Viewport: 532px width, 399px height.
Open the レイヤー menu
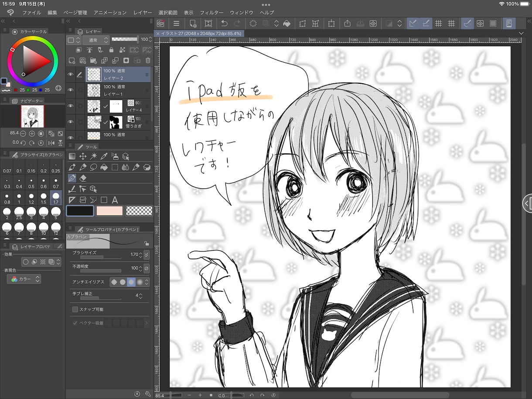pyautogui.click(x=143, y=13)
